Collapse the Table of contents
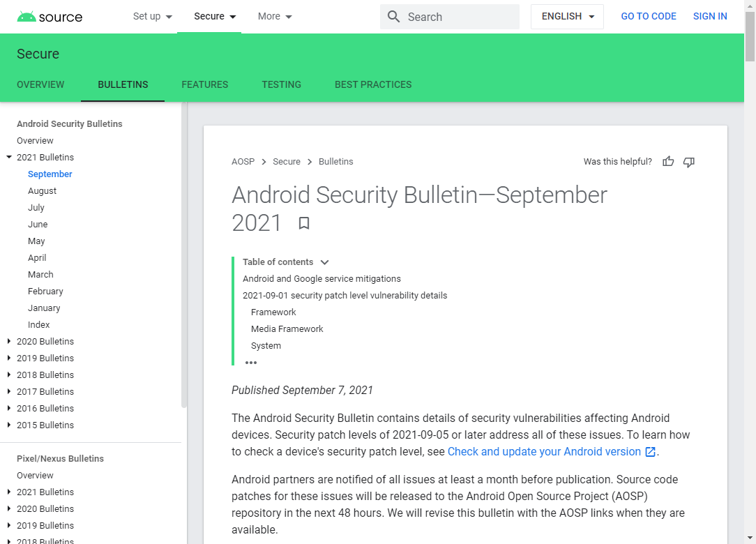Screen dimensions: 756x544 pos(324,262)
